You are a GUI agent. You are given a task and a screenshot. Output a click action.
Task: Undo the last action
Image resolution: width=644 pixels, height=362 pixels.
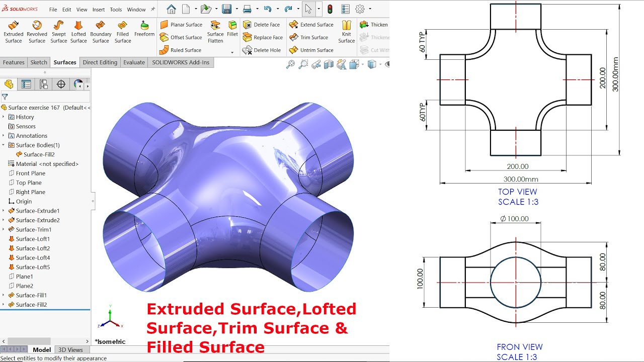tap(268, 9)
